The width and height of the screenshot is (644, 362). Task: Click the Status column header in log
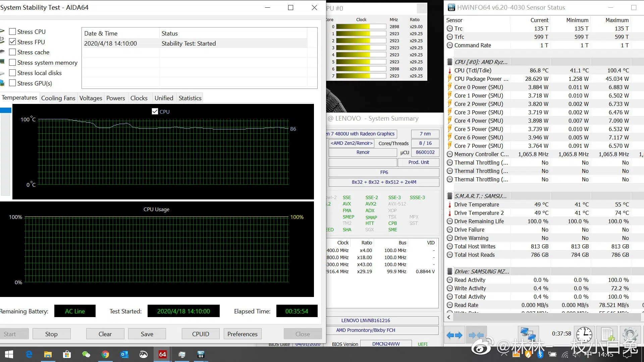tap(233, 34)
